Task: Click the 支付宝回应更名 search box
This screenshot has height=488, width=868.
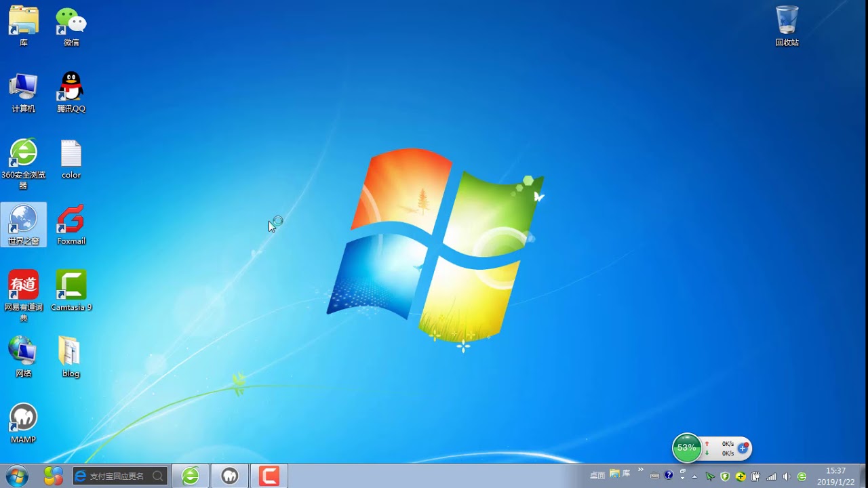Action: click(x=120, y=476)
